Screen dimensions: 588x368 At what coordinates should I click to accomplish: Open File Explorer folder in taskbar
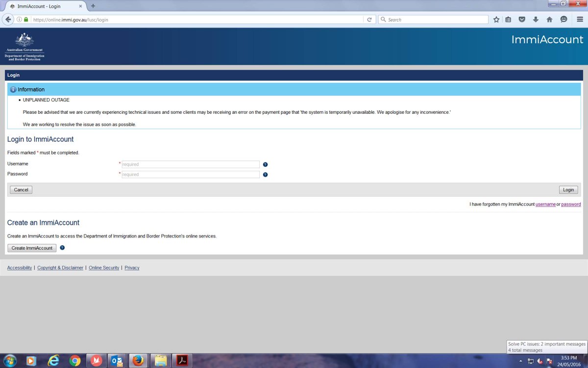pyautogui.click(x=161, y=361)
